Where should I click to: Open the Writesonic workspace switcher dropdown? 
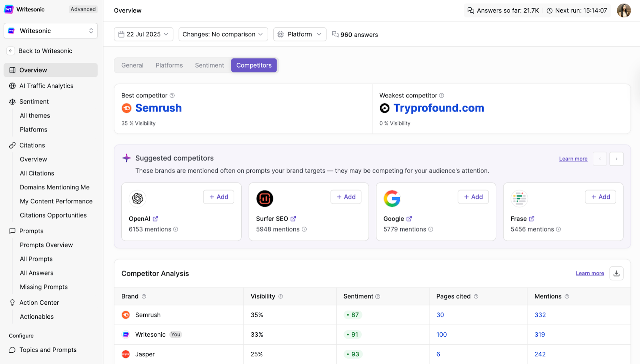[51, 31]
